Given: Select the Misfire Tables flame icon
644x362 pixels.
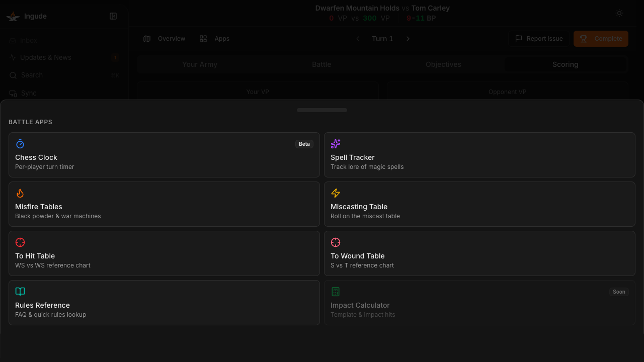Looking at the screenshot, I should (20, 193).
